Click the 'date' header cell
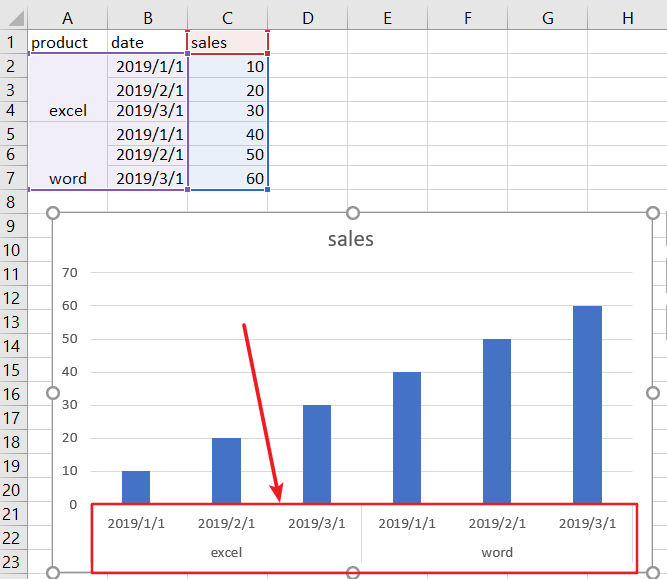The width and height of the screenshot is (667, 579). [x=147, y=42]
